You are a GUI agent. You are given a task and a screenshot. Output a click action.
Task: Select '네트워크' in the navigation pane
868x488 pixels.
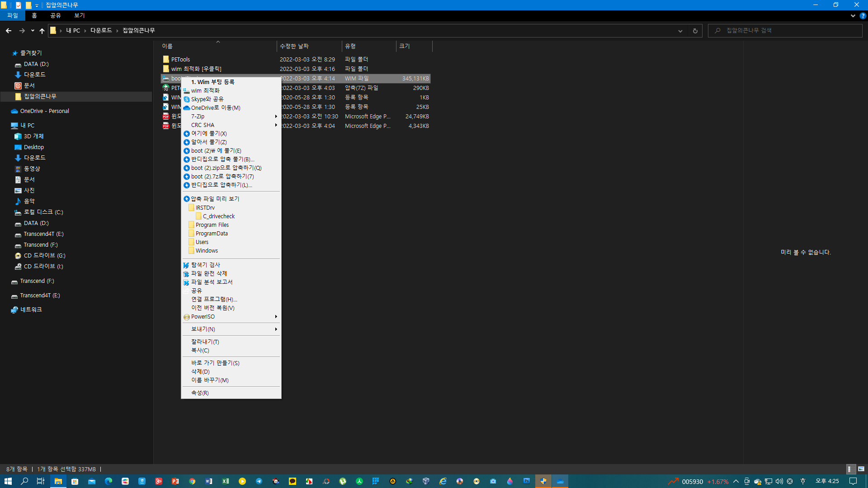point(31,310)
